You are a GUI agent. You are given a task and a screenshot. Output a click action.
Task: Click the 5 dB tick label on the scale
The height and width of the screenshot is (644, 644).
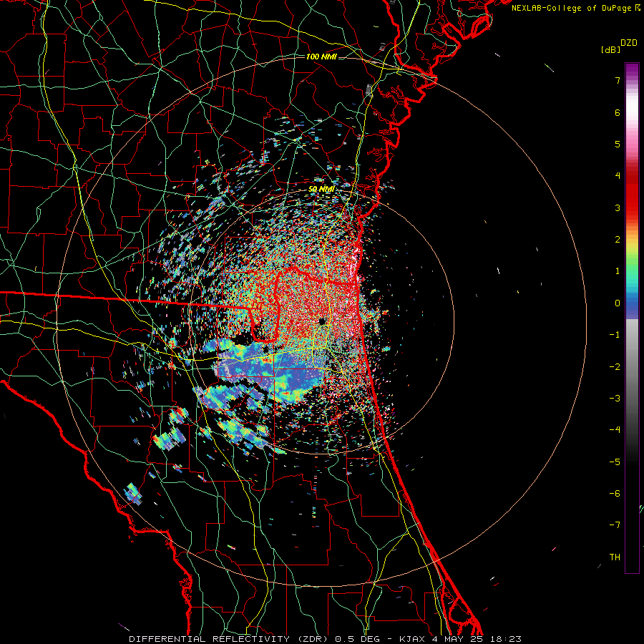[618, 144]
